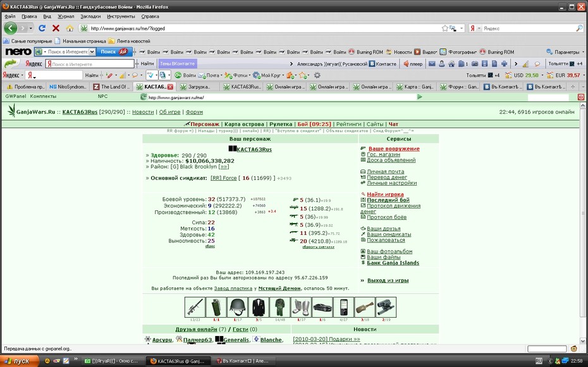Image resolution: width=588 pixels, height=367 pixels.
Task: Bookmark this page with the star icon
Action: click(444, 28)
